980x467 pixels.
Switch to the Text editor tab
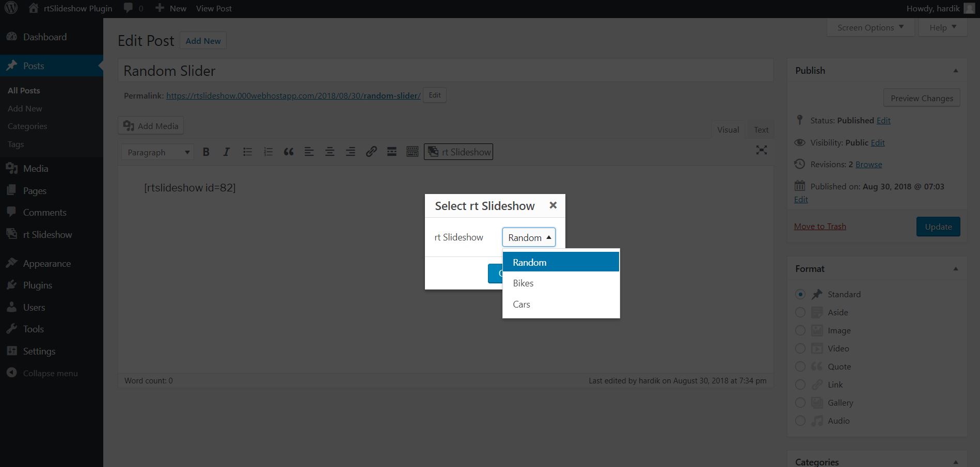(761, 130)
